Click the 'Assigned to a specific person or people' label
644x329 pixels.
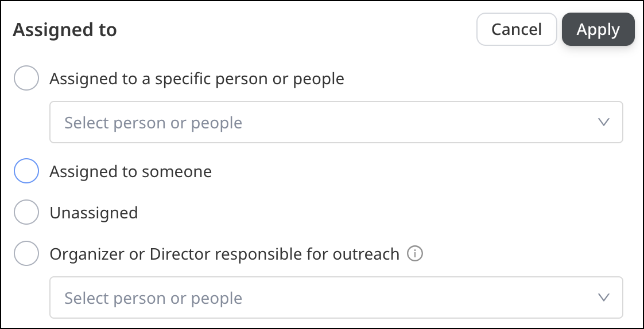[197, 79]
